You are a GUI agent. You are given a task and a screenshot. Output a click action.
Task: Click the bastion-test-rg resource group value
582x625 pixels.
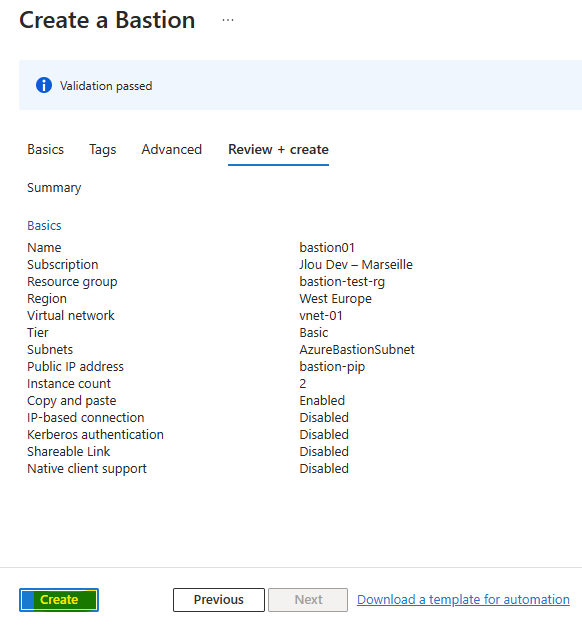(342, 282)
